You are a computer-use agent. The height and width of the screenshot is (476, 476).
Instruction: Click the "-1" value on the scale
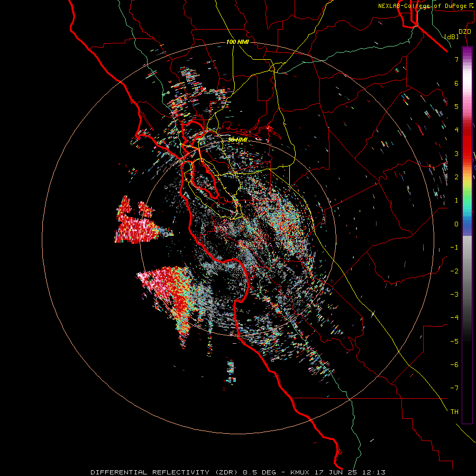(x=454, y=248)
